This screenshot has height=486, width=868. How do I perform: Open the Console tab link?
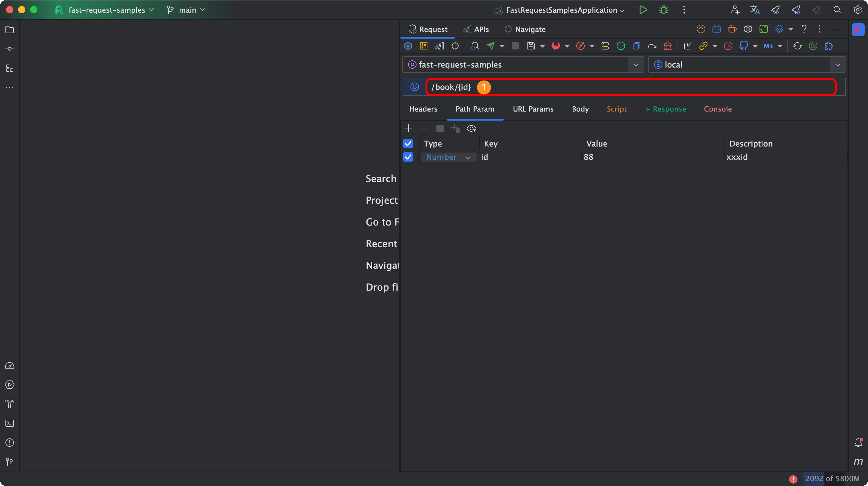[x=718, y=109]
